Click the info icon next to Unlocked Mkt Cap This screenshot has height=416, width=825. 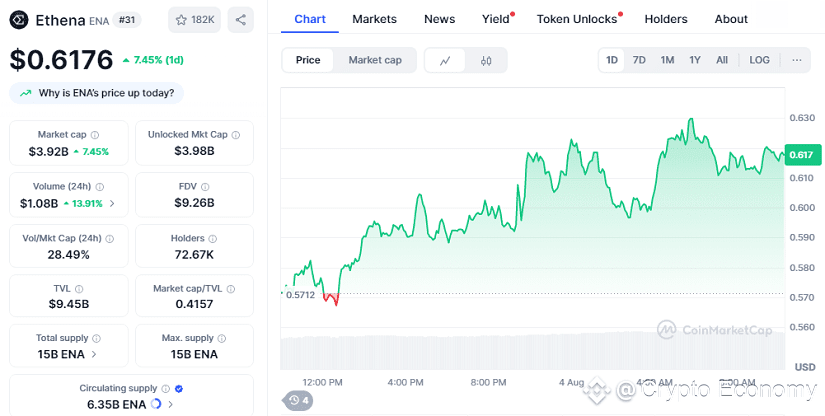[x=236, y=135]
